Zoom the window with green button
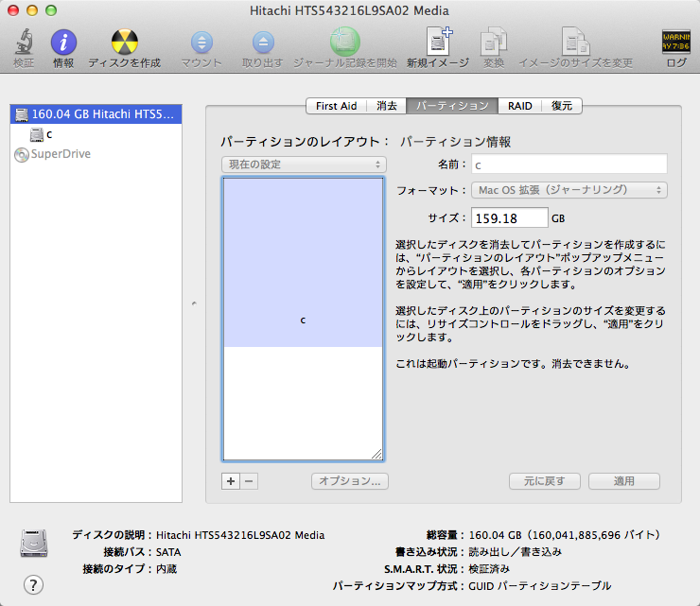This screenshot has width=700, height=606. pos(51,10)
